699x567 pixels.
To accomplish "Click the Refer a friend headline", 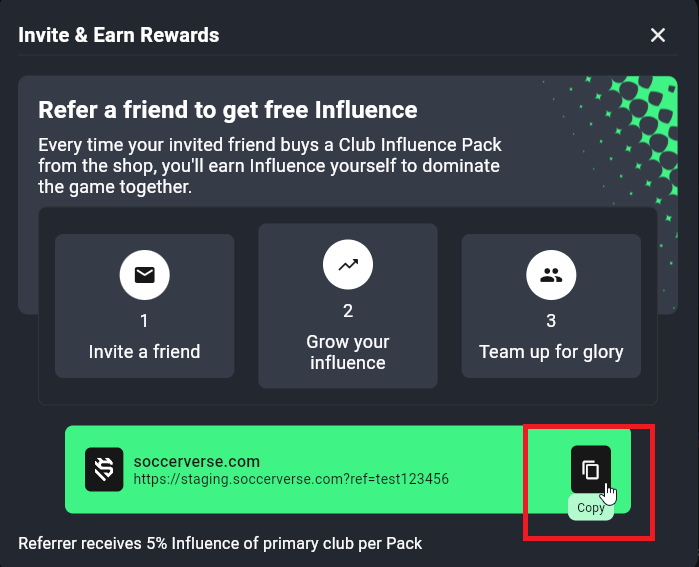I will click(228, 110).
